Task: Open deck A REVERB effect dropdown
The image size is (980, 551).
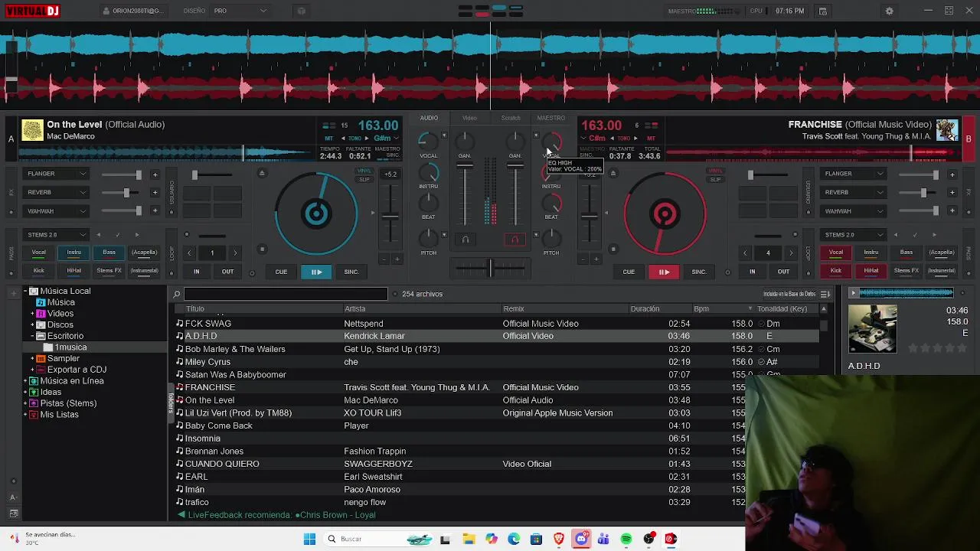Action: [57, 192]
